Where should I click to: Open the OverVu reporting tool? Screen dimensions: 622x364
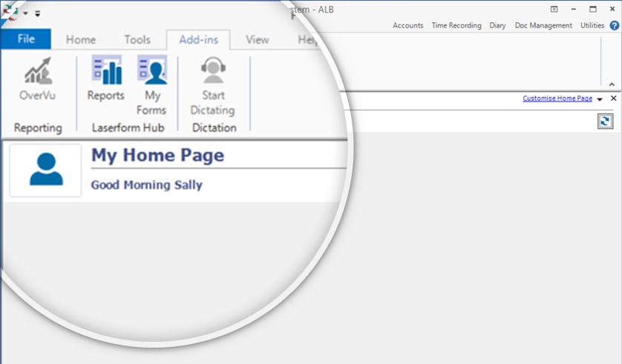point(37,79)
